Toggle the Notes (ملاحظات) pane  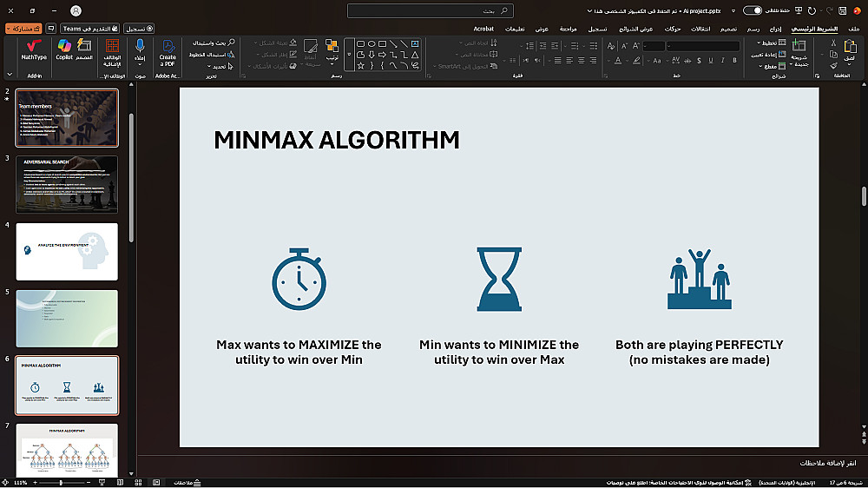tap(187, 483)
